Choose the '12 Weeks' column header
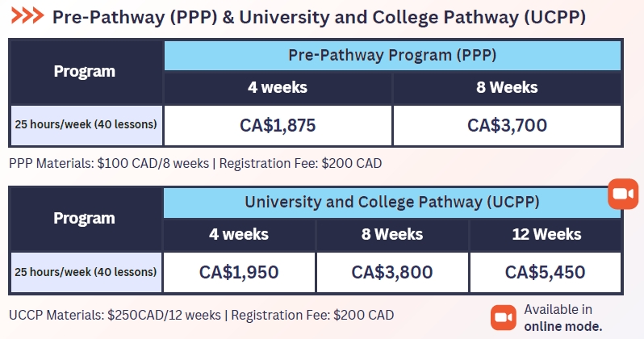644x339 pixels. point(546,235)
